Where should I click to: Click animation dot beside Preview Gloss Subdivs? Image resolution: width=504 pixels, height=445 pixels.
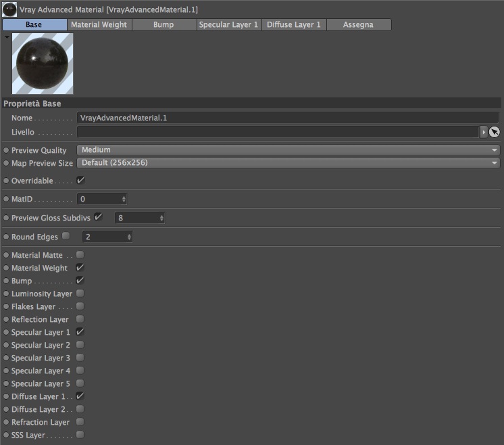click(6, 218)
